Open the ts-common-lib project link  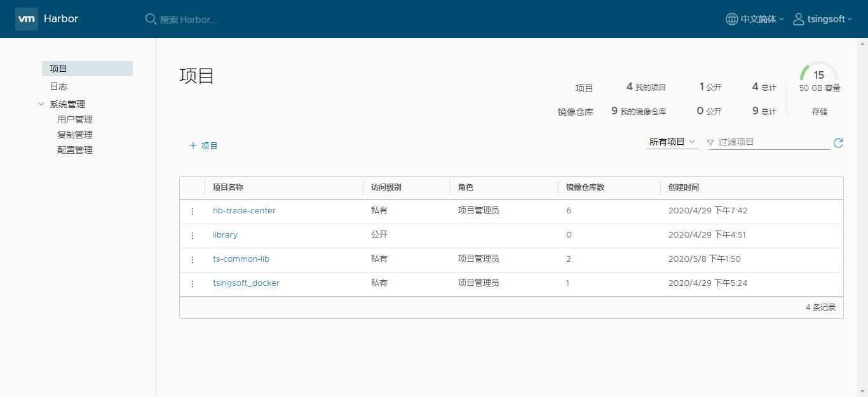[241, 259]
